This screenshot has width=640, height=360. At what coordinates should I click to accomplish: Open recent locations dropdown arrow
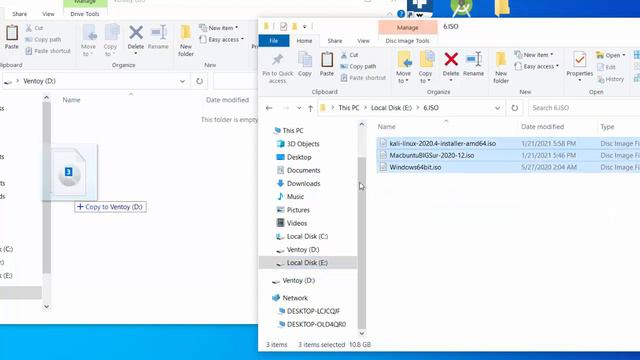[x=299, y=108]
